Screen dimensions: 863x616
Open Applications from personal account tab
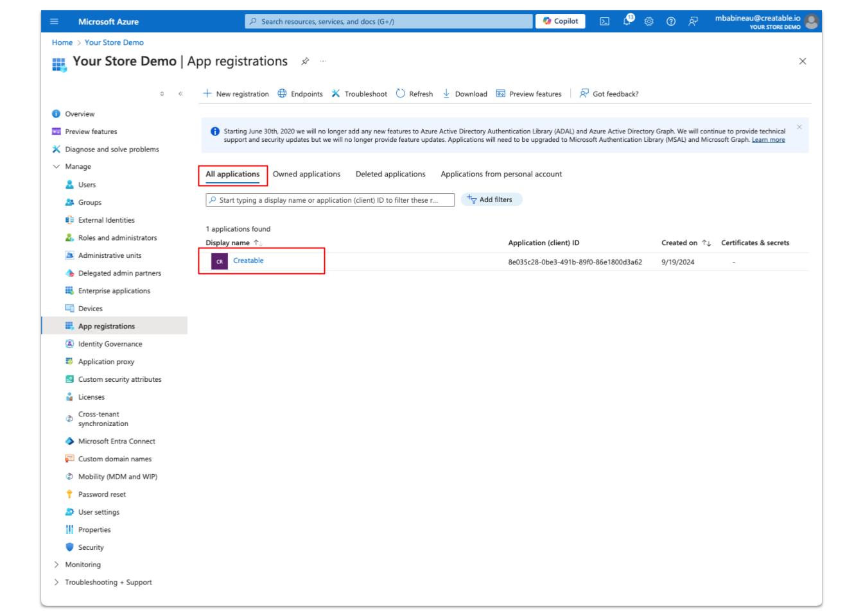pyautogui.click(x=501, y=174)
